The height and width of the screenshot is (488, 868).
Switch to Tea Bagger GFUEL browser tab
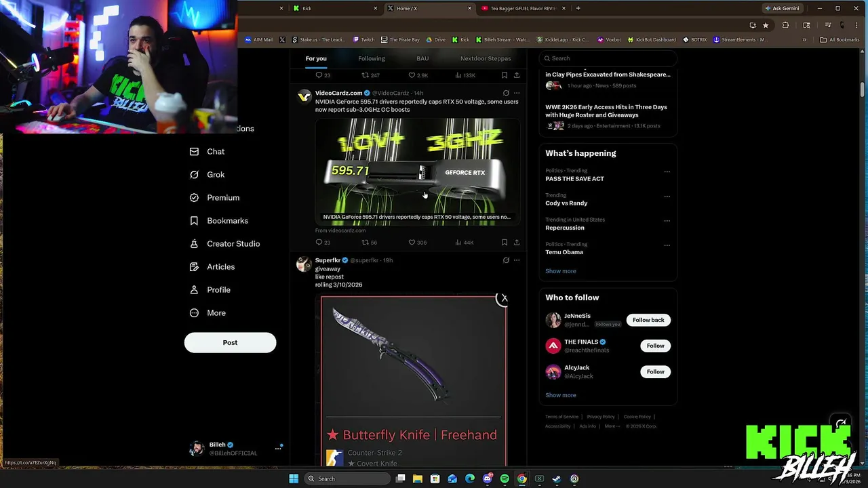pos(522,8)
